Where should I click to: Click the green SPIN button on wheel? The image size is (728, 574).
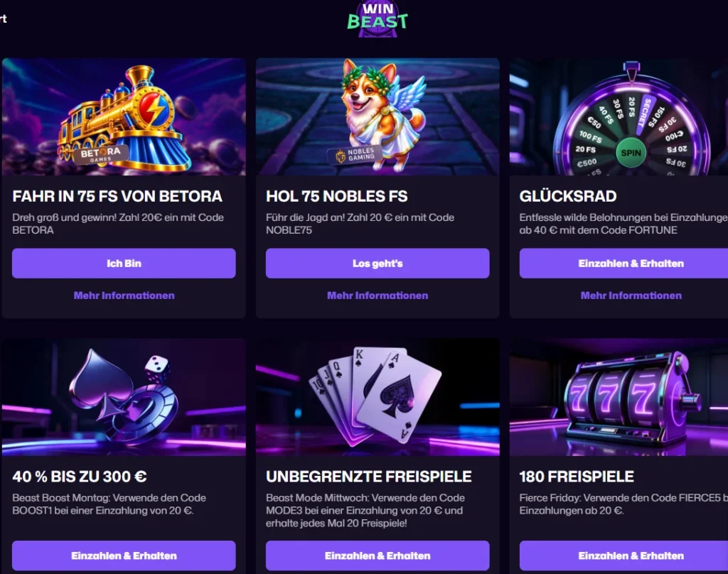click(631, 152)
